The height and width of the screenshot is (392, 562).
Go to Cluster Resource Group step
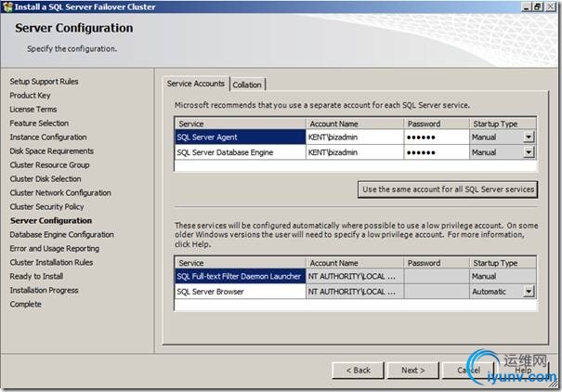coord(50,164)
